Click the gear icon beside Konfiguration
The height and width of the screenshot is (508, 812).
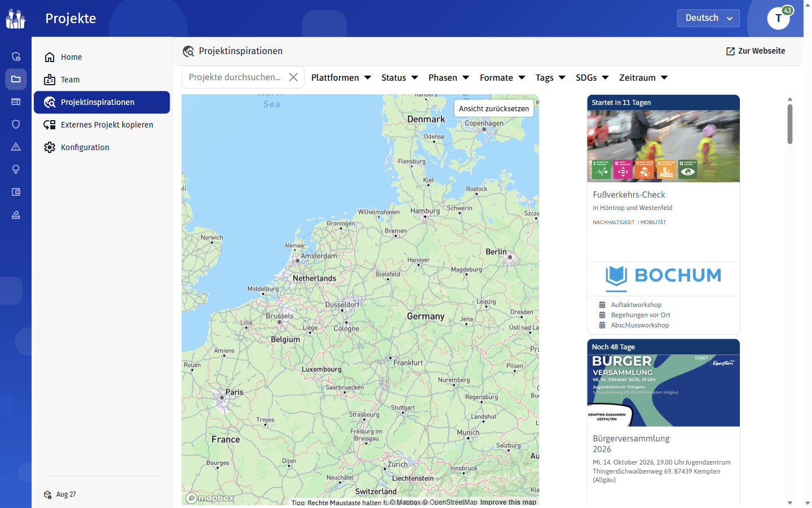(50, 147)
